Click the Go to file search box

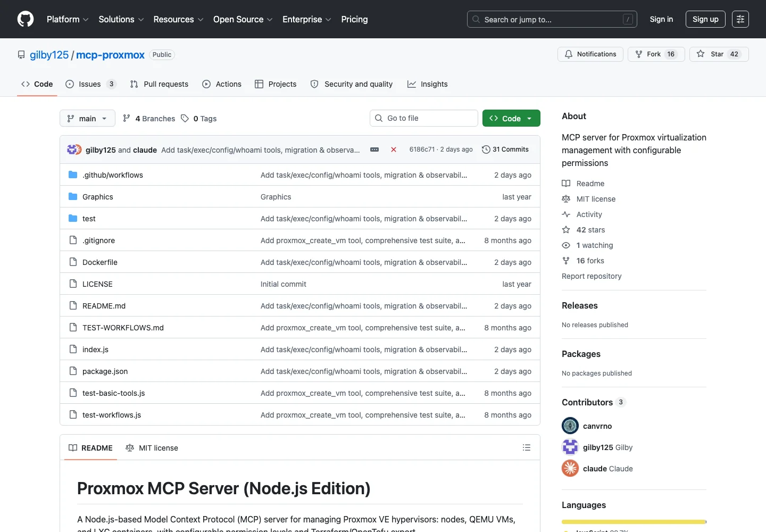pyautogui.click(x=424, y=118)
